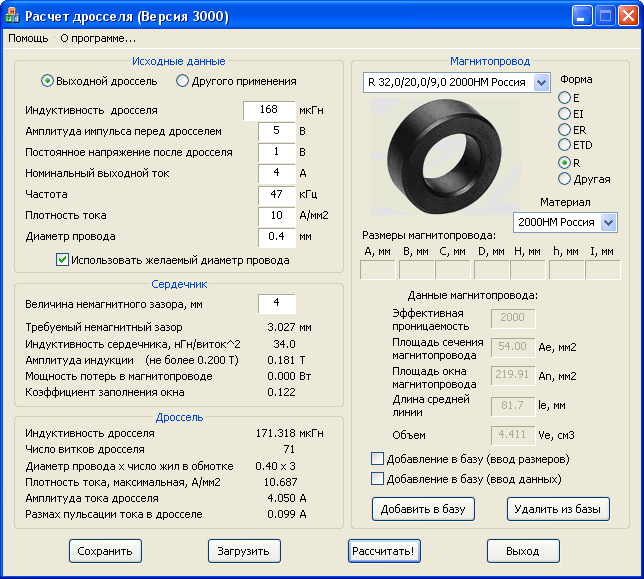Click the D, мм dimension field
Viewport: 644px width, 579px height.
[492, 270]
